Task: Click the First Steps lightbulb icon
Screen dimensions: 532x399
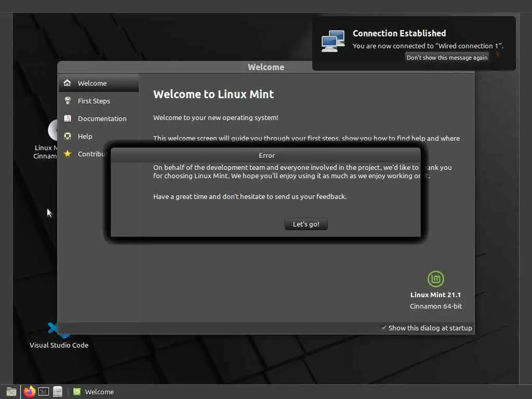Action: [x=68, y=100]
